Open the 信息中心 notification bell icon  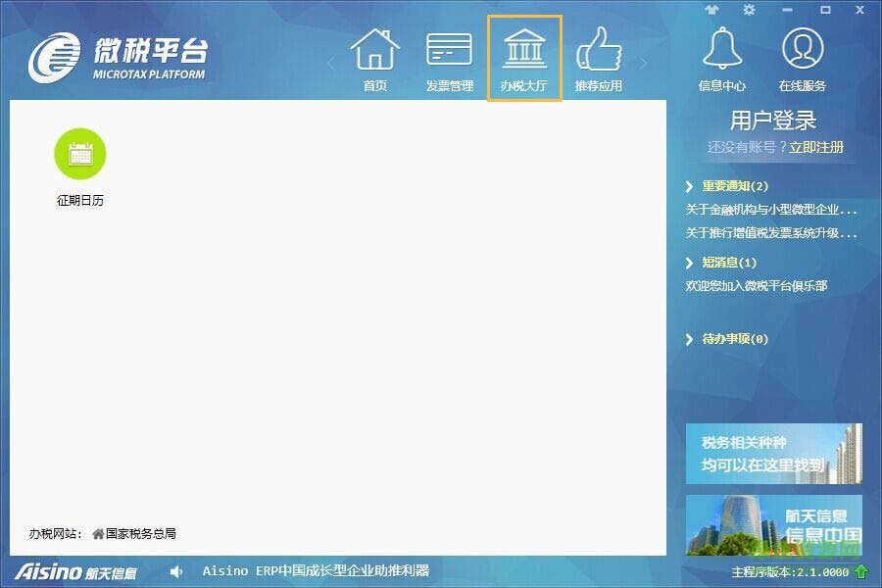[x=722, y=47]
